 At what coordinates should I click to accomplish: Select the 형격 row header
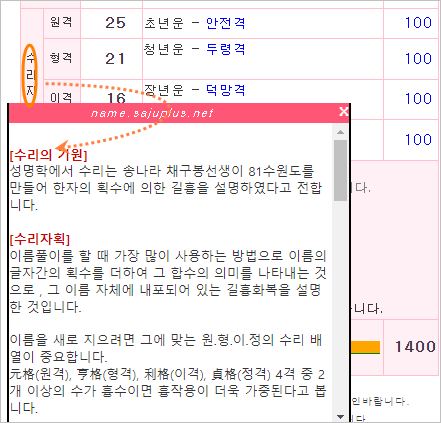pos(62,58)
